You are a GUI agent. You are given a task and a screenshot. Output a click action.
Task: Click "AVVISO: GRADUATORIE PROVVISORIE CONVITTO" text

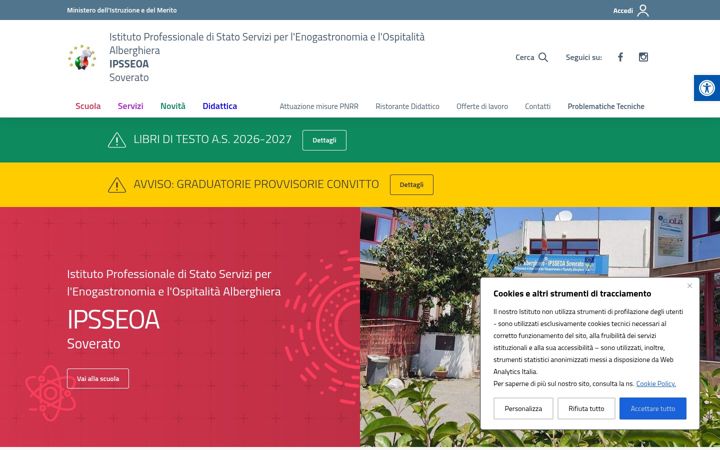coord(256,184)
